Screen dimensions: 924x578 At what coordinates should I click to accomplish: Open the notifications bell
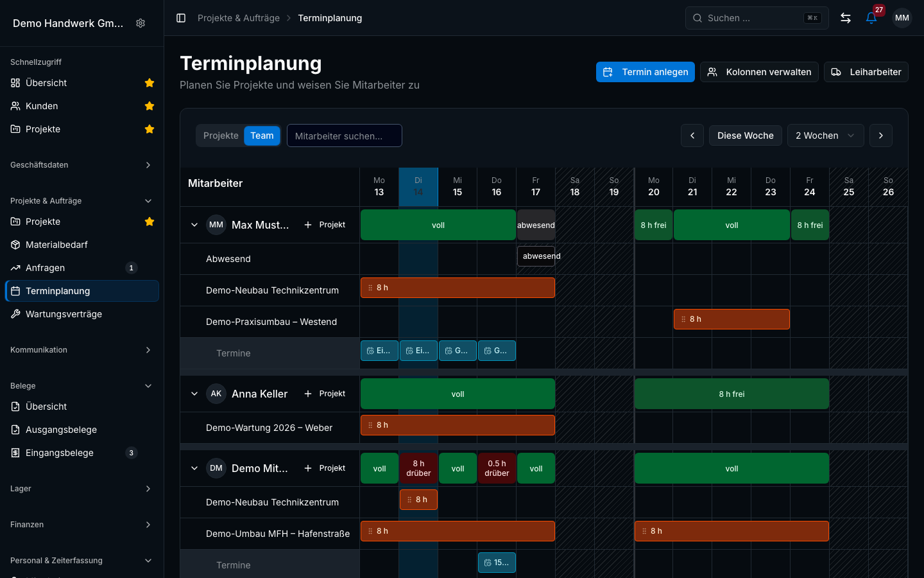point(871,18)
